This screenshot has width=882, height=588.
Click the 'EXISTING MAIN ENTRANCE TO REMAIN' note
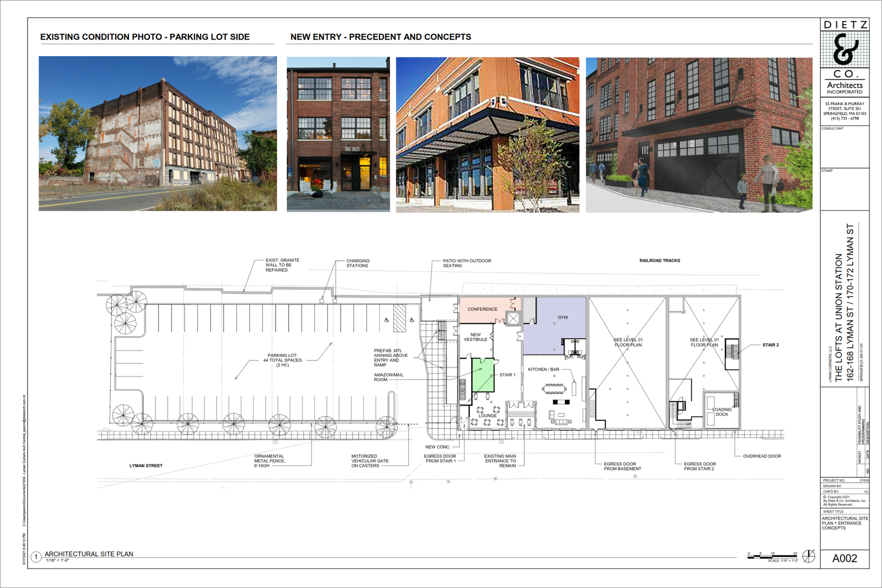500,461
